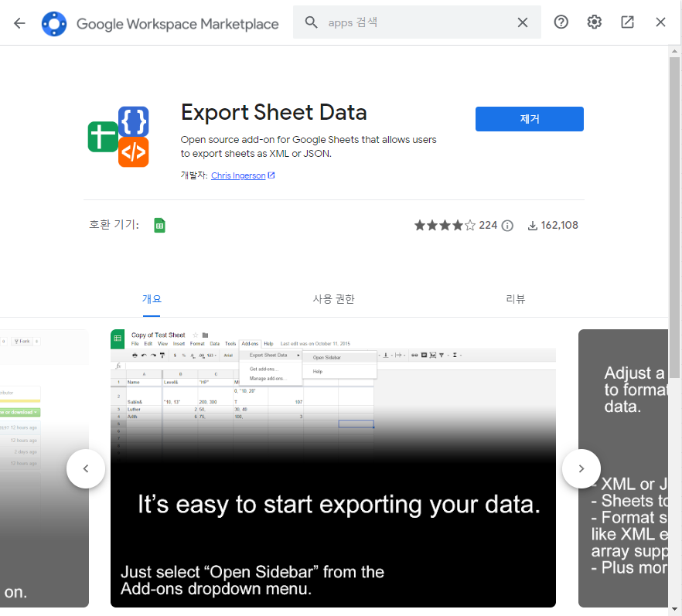The height and width of the screenshot is (616, 682).
Task: Click the scrollbar down arrow
Action: point(674,610)
